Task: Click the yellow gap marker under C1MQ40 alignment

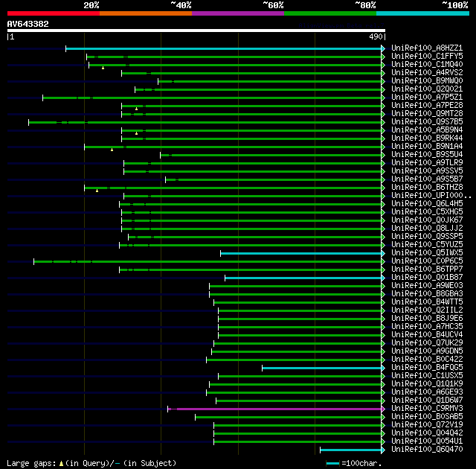Action: 103,68
